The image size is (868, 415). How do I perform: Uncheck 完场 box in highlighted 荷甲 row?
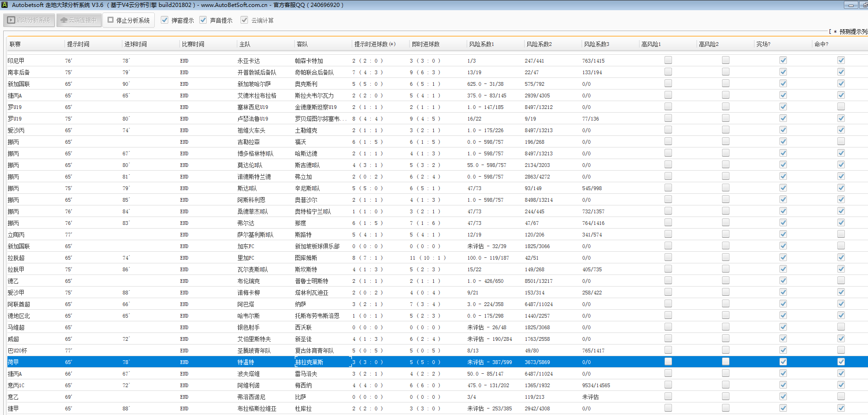click(783, 362)
